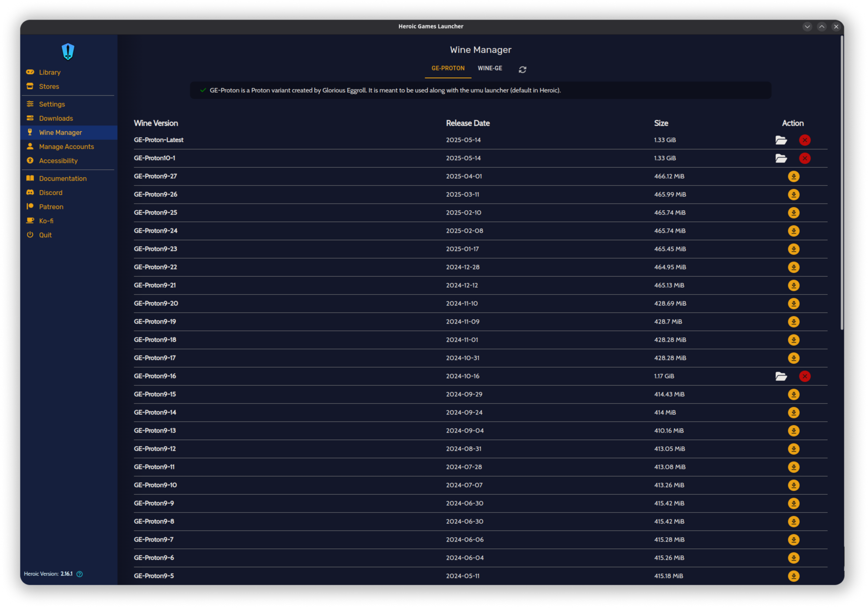
Task: Remove the GE-Proton-Latest installation
Action: [805, 140]
